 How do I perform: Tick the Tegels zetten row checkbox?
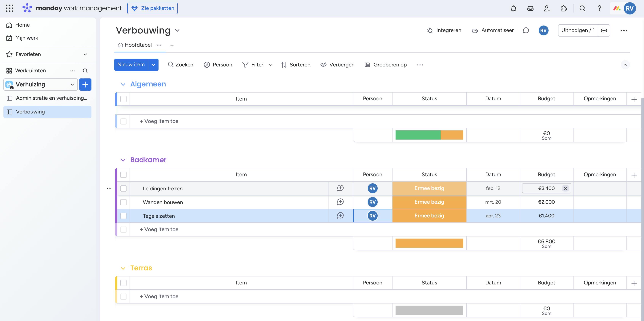pyautogui.click(x=123, y=216)
